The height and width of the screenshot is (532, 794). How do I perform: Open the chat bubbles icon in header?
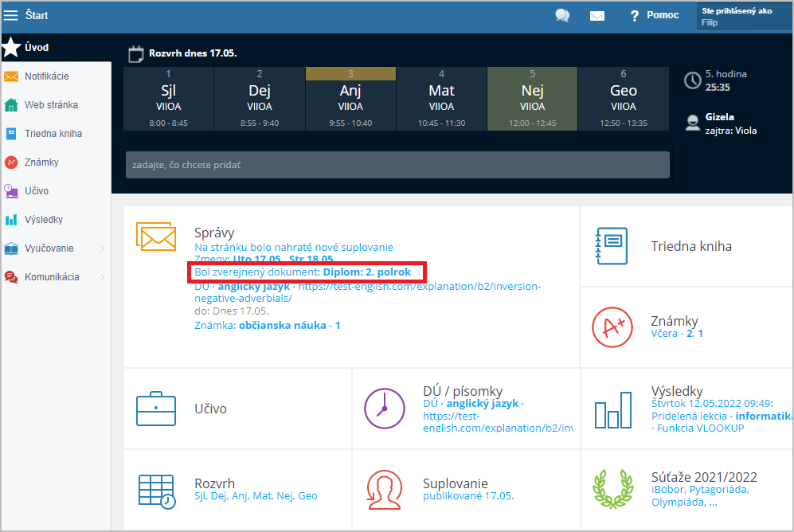(562, 16)
